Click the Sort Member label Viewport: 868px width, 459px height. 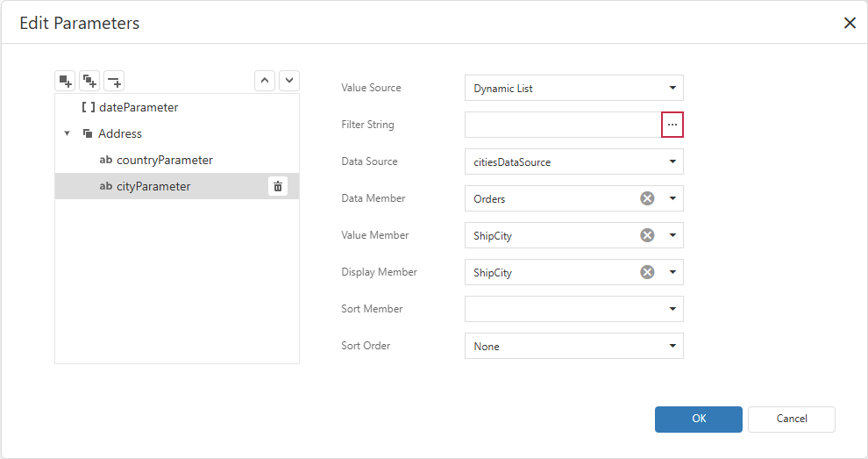372,309
